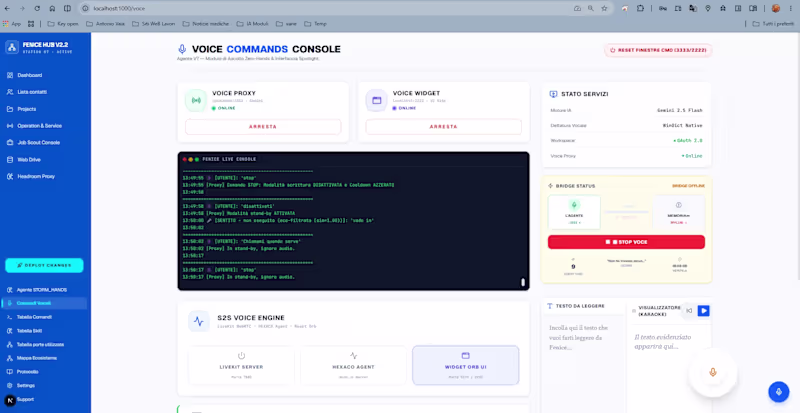Open the Tutti i preferiti folder
This screenshot has height=413, width=800.
[773, 24]
